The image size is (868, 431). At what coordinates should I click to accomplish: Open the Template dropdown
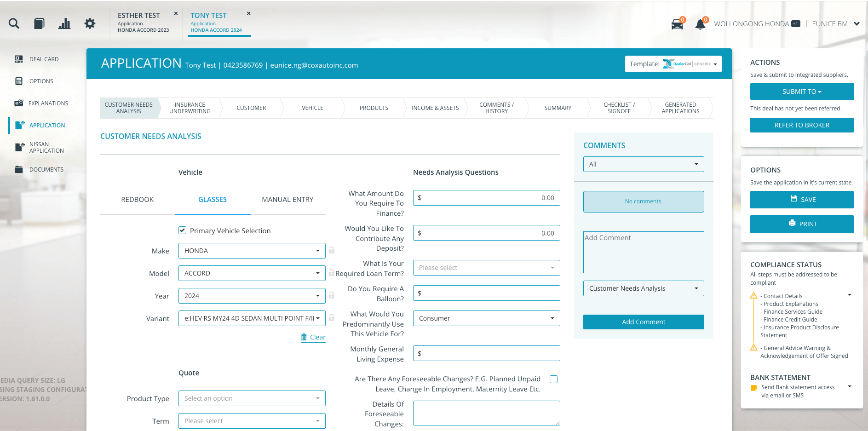673,64
